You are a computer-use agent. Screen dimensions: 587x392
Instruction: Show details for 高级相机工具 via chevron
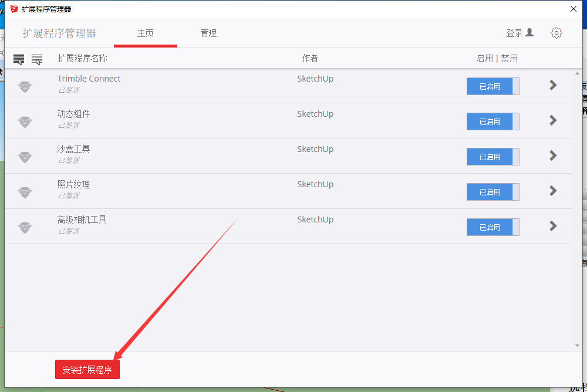tap(553, 226)
